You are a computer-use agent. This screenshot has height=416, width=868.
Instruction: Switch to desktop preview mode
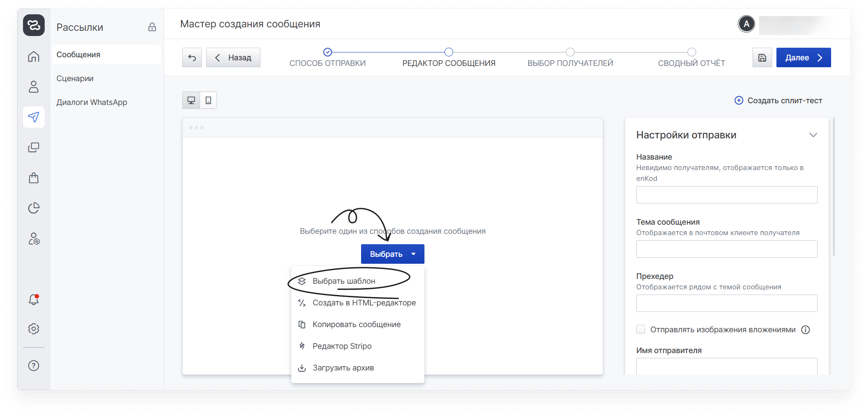click(191, 100)
